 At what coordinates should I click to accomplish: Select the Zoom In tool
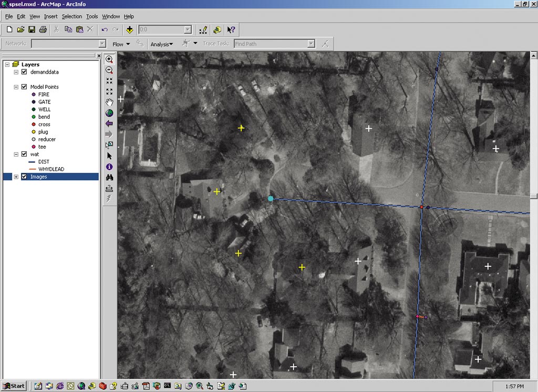(x=109, y=59)
